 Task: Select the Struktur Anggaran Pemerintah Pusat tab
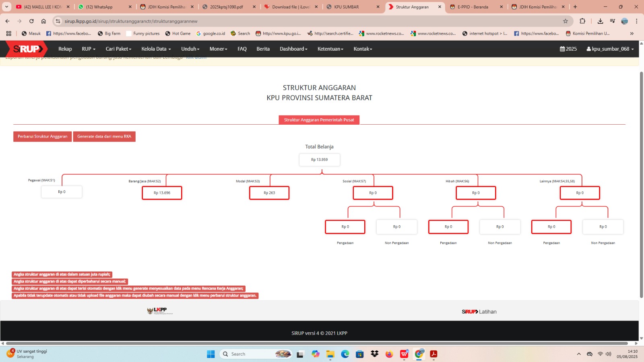(x=319, y=120)
